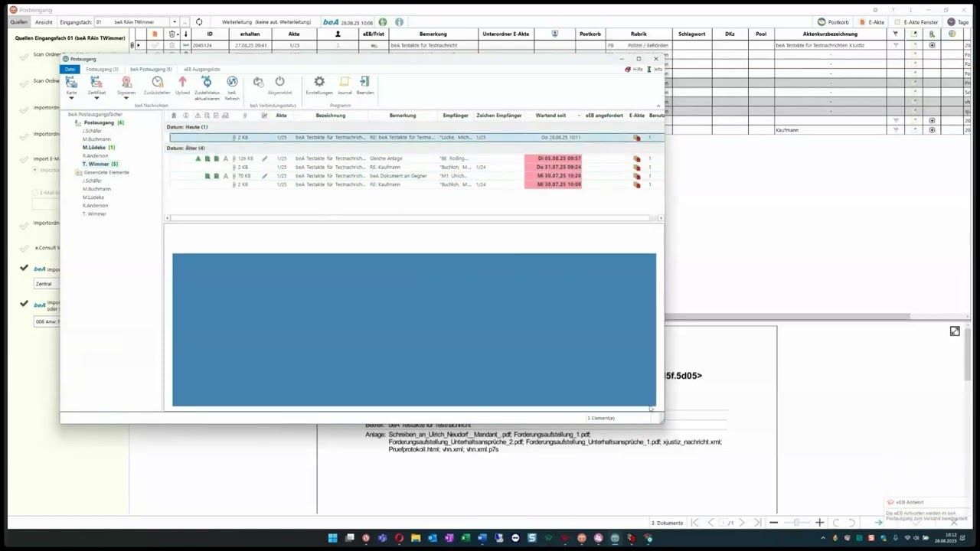This screenshot has width=980, height=551.
Task: Open the Zertifikat tool in the ribbon
Action: 96,82
